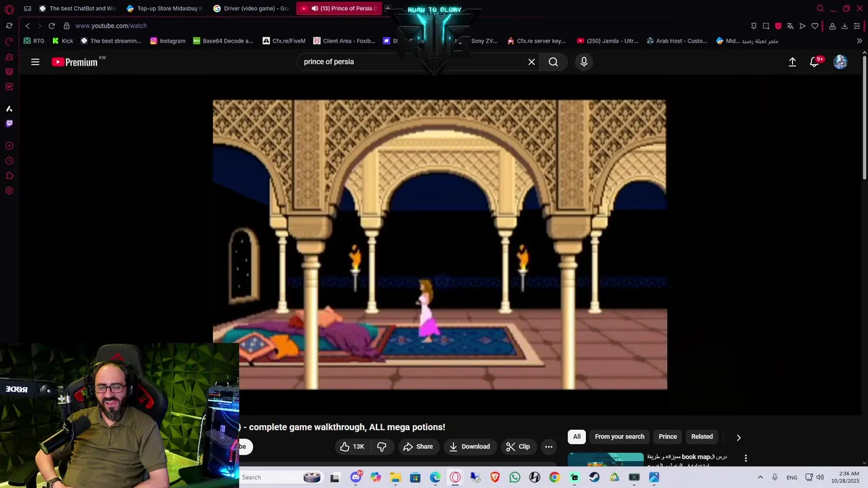Open the volume control in system tray
This screenshot has height=488, width=868.
click(x=820, y=478)
